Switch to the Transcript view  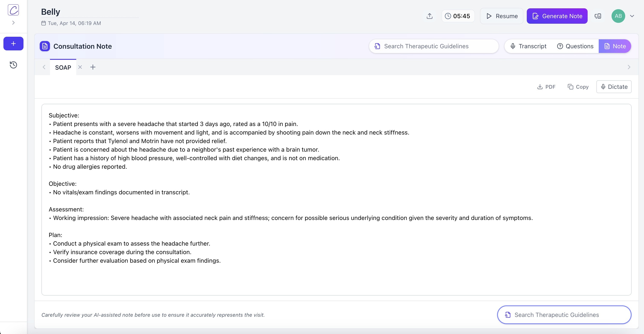tap(528, 46)
